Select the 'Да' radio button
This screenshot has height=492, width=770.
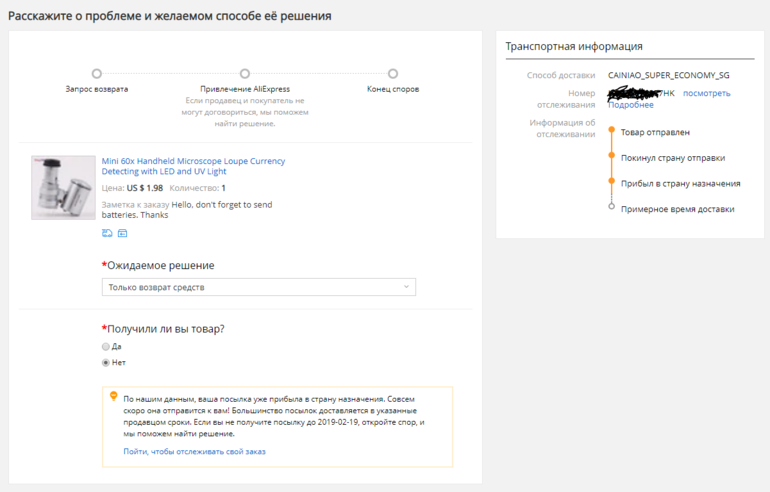(x=106, y=346)
